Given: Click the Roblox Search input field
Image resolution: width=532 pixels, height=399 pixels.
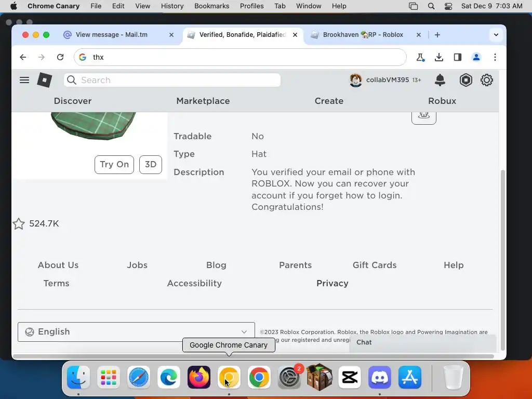Looking at the screenshot, I should tap(172, 80).
